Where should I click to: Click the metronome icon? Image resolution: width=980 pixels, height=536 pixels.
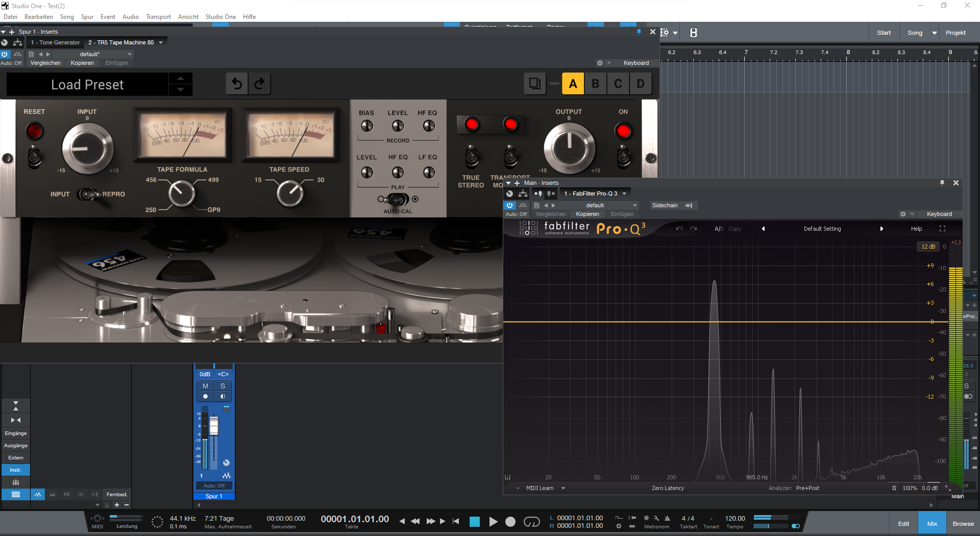click(667, 518)
